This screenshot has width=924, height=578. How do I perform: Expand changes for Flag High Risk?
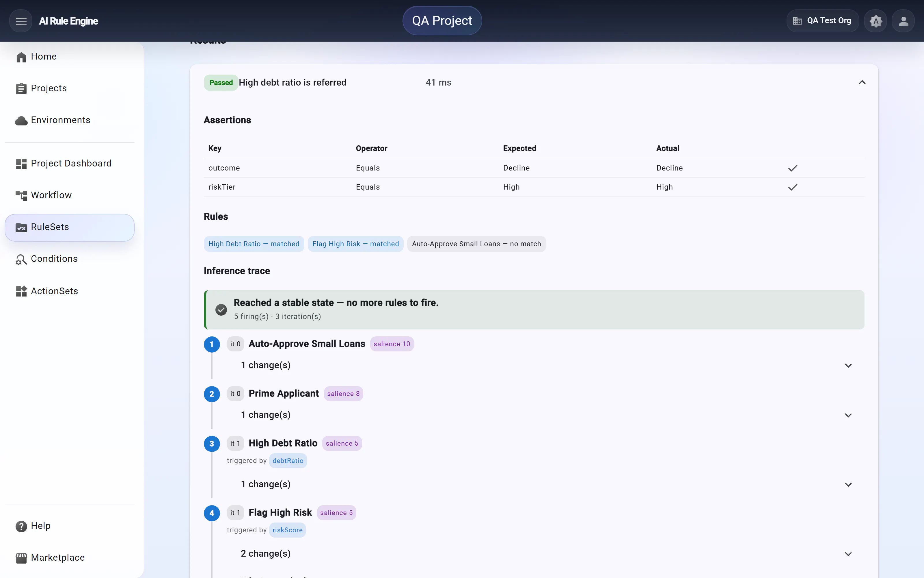click(x=848, y=554)
